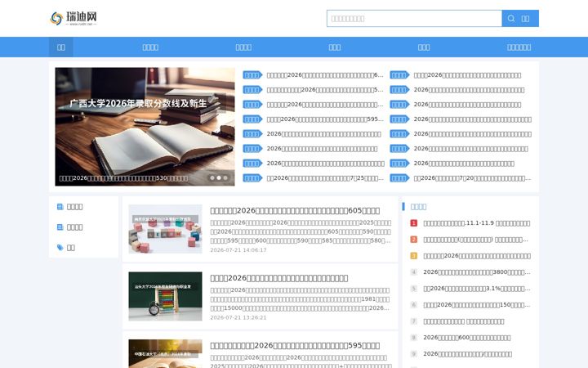588x368 pixels.
Task: Click the blue tag beside headline ending '595...'
Action: [x=252, y=119]
